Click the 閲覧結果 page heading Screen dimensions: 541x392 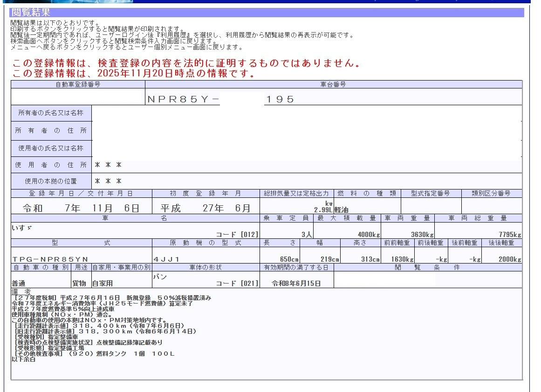30,13
